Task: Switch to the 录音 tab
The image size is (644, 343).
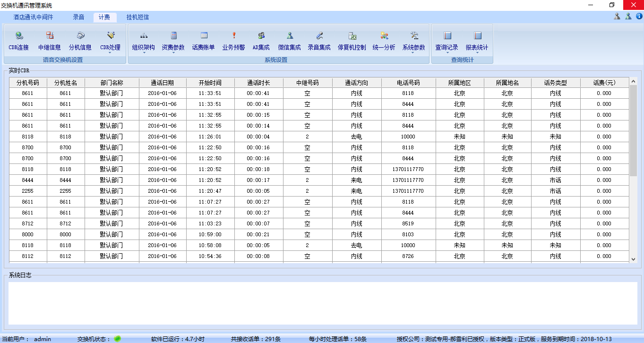Action: click(x=78, y=17)
